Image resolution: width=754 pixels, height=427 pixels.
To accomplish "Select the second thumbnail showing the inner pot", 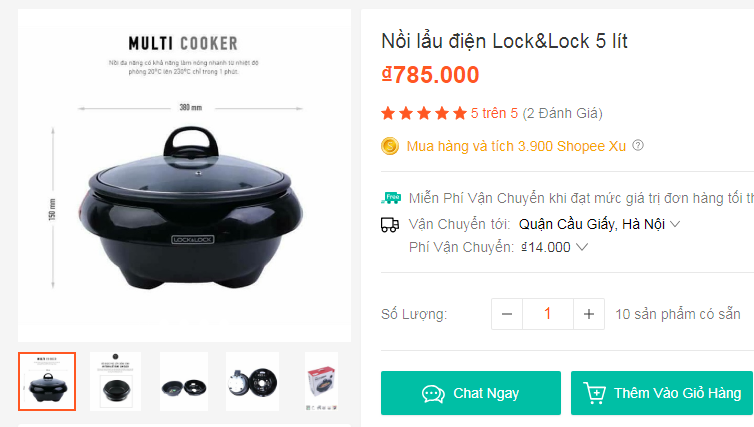I will coord(115,382).
